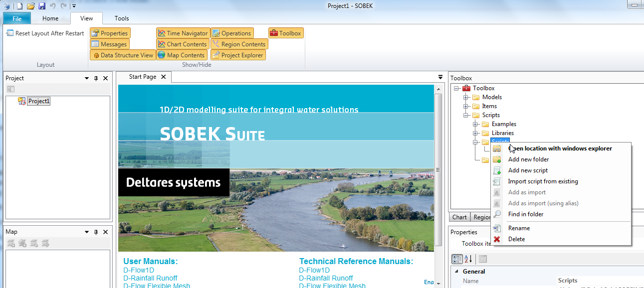This screenshot has height=288, width=644.
Task: Click the Redo arrow icon
Action: tap(63, 6)
